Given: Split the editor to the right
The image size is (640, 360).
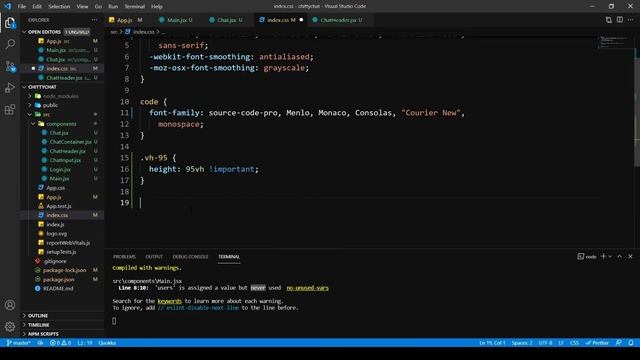Looking at the screenshot, I should click(x=620, y=20).
